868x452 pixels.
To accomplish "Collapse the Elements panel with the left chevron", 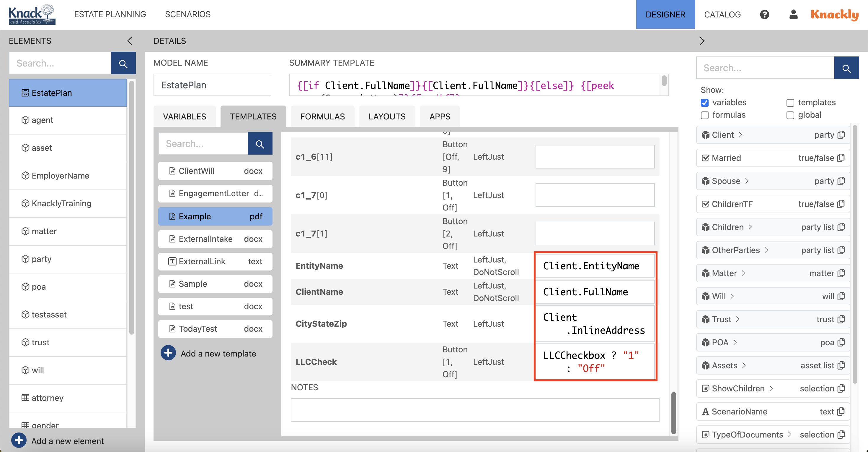I will [130, 41].
